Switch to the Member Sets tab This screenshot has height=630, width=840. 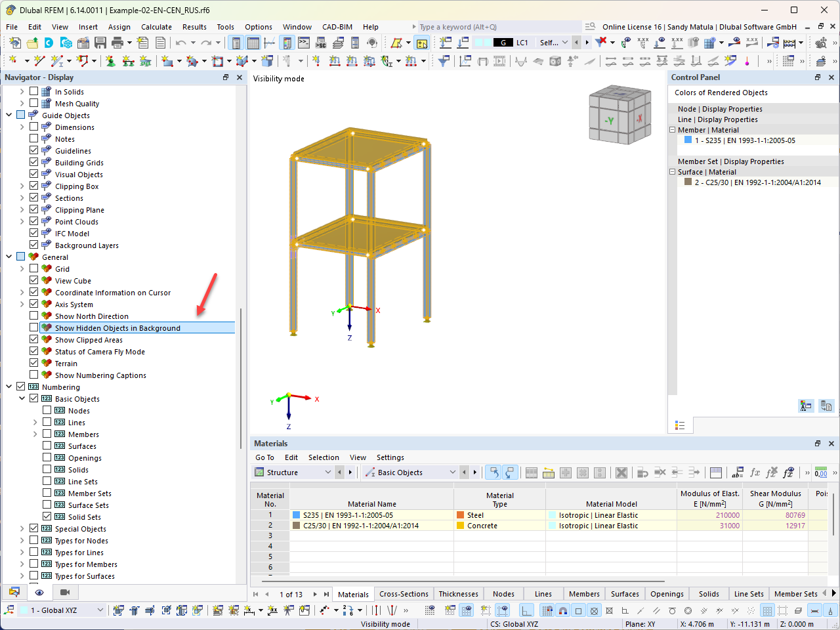click(795, 594)
